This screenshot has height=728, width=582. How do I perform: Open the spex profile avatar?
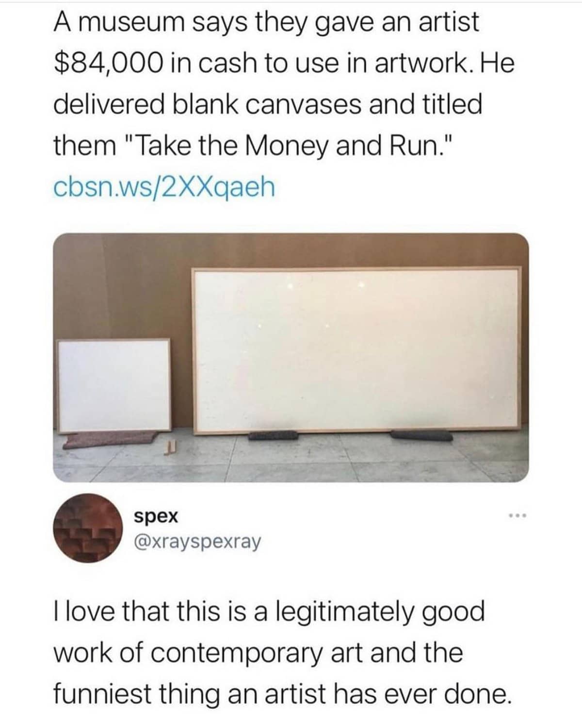[x=88, y=528]
